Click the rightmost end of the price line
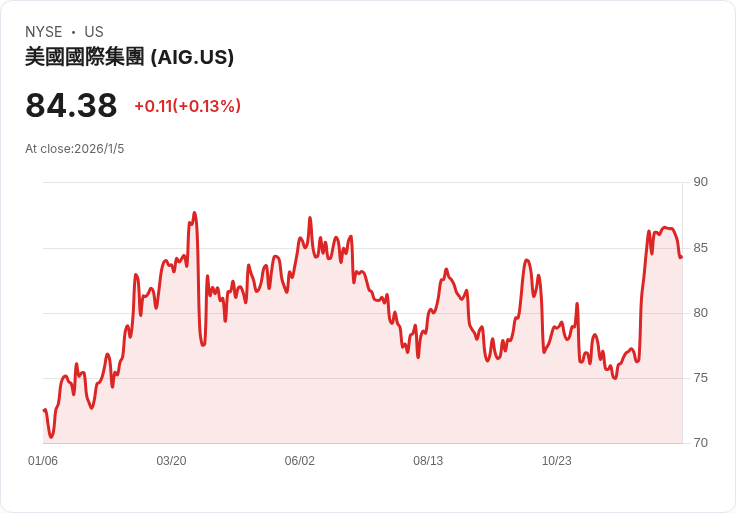736x513 pixels. click(681, 257)
